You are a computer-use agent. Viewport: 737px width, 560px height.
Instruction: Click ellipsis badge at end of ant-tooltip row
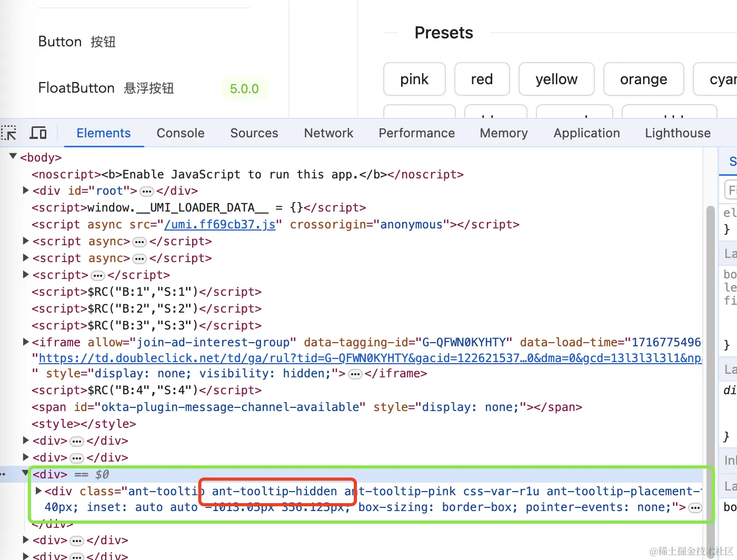tap(695, 508)
